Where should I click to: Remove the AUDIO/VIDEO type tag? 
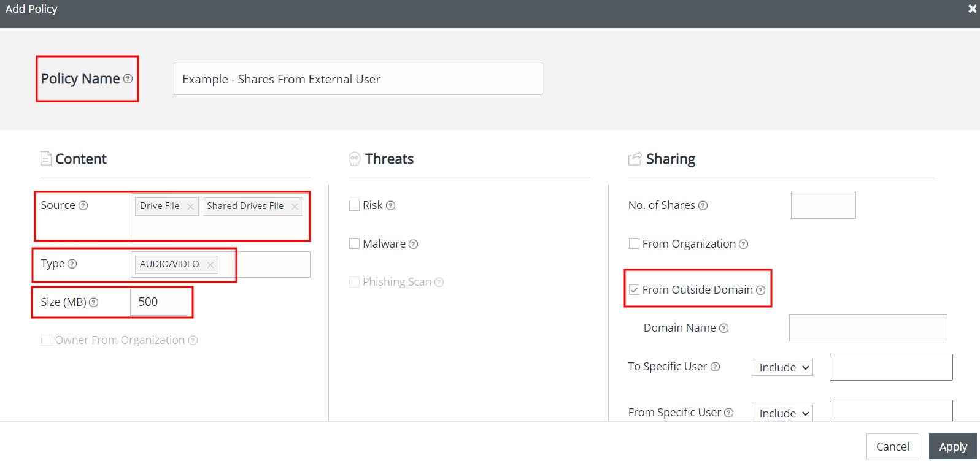click(210, 265)
